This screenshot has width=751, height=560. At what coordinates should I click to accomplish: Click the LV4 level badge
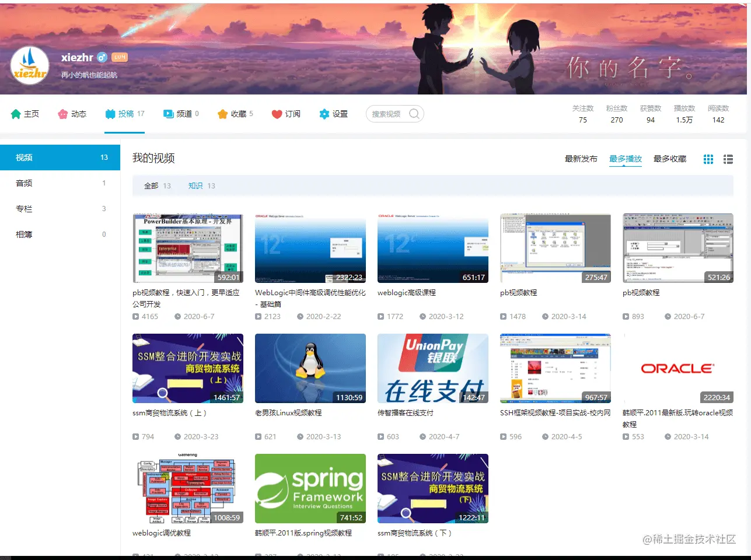click(120, 57)
